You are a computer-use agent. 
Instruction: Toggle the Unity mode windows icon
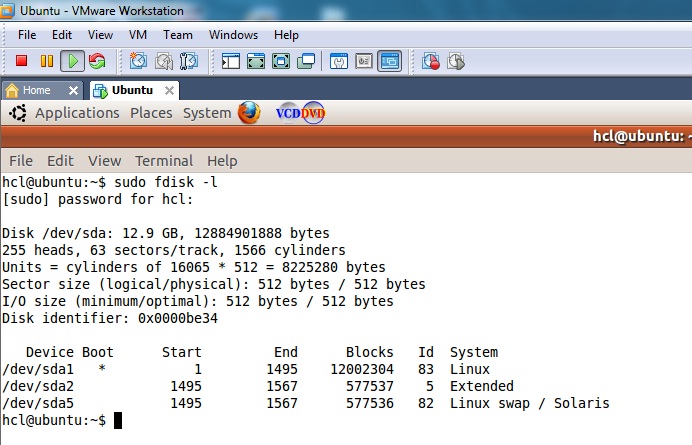[306, 61]
